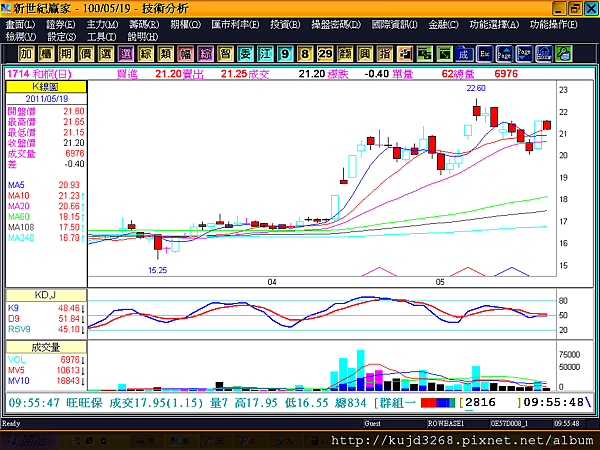
Task: Click the yellow 選 toolbar icon
Action: tap(106, 54)
